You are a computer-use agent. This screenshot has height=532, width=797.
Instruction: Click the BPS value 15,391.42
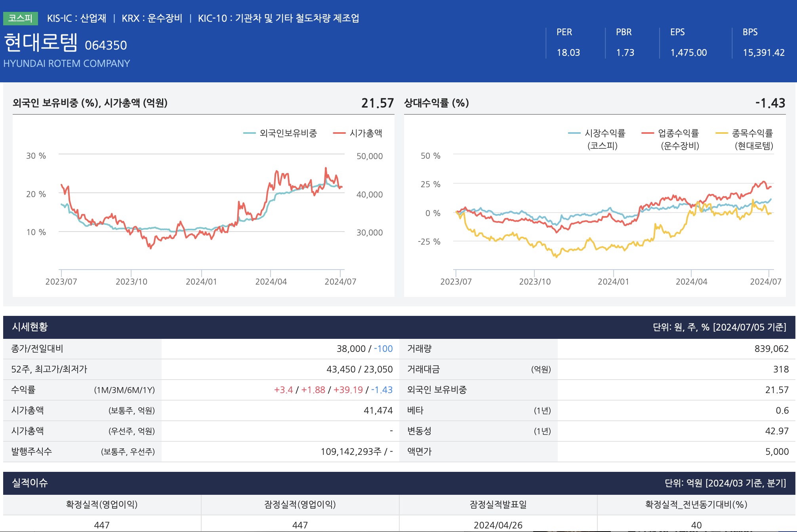pyautogui.click(x=763, y=53)
